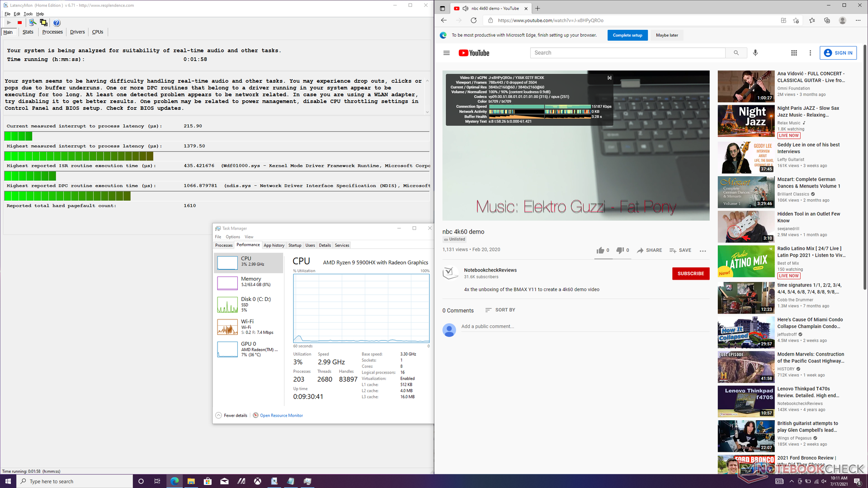Image resolution: width=868 pixels, height=488 pixels.
Task: Click the YouTube search magnifier button
Action: (x=736, y=53)
